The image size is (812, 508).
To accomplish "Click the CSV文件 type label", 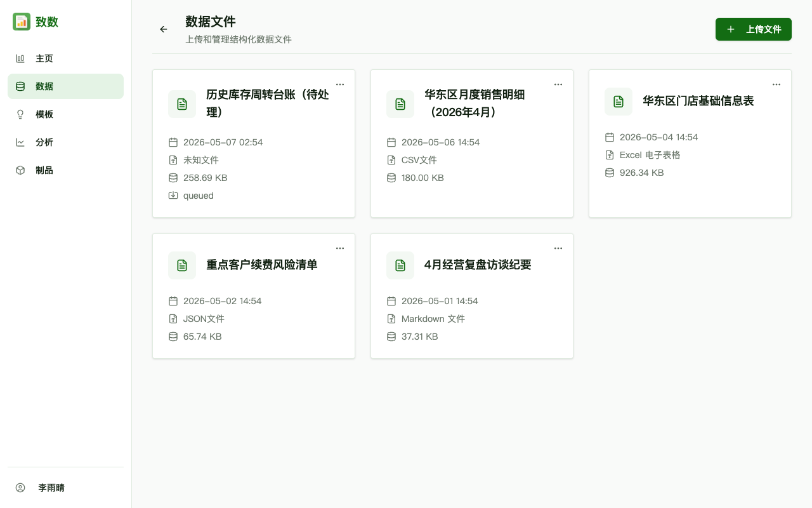I will [x=419, y=160].
